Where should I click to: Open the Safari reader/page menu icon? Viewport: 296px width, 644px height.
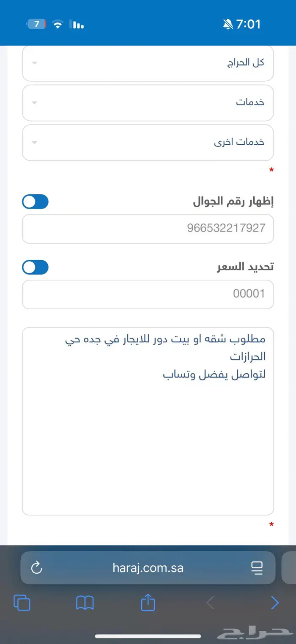pyautogui.click(x=257, y=568)
